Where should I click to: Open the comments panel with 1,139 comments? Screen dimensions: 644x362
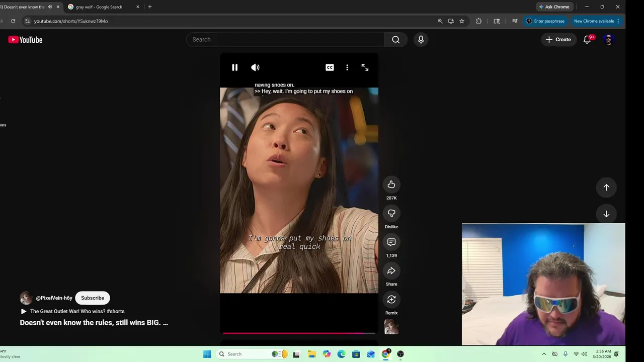pyautogui.click(x=391, y=242)
